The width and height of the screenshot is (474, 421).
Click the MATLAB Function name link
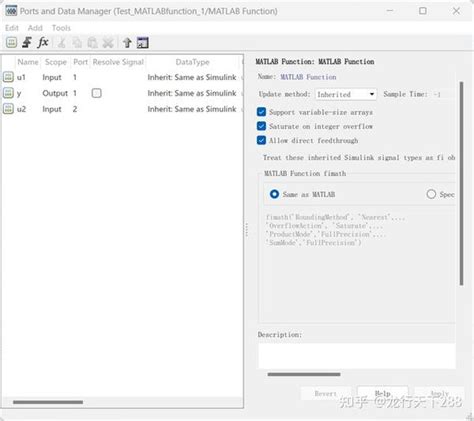tap(308, 77)
